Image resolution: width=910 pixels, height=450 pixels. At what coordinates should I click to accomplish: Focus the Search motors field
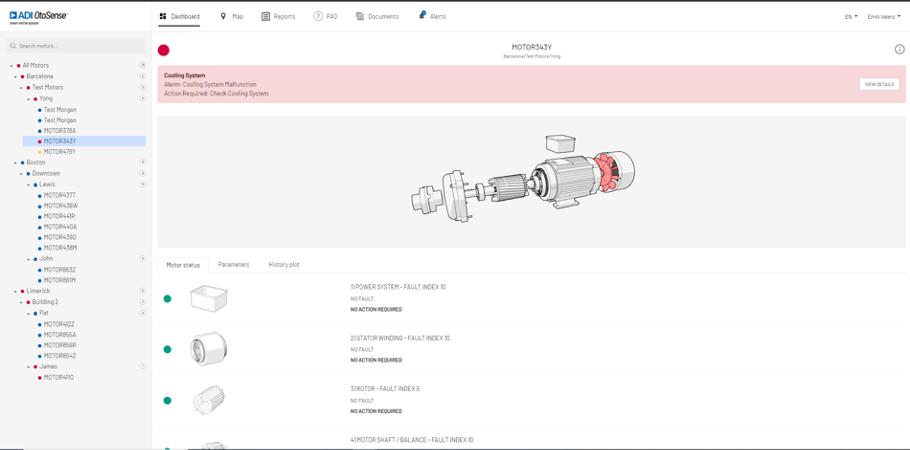click(75, 46)
